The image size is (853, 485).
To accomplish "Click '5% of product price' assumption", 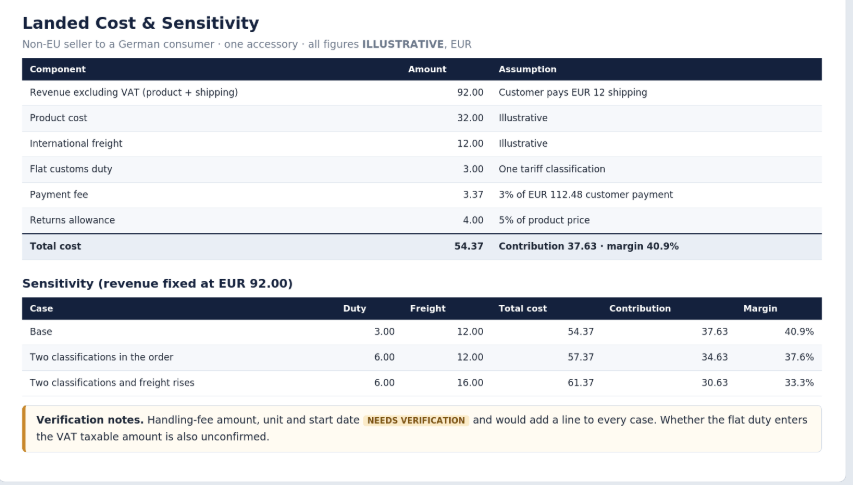I will tap(544, 220).
